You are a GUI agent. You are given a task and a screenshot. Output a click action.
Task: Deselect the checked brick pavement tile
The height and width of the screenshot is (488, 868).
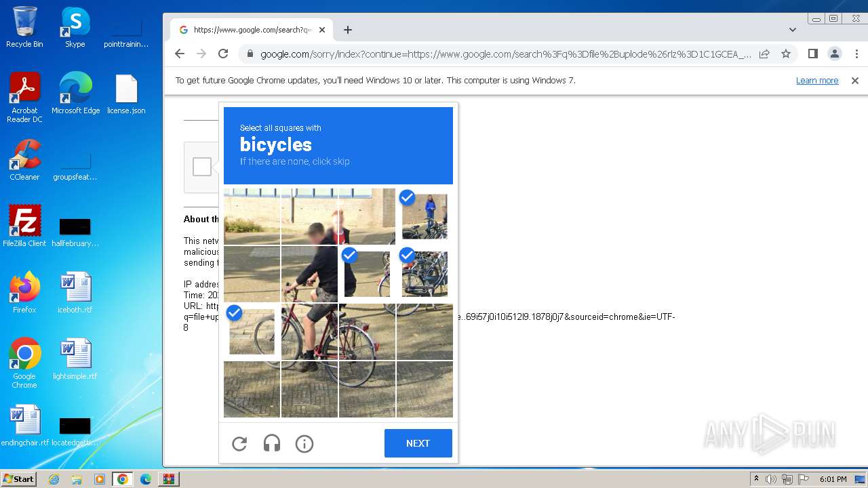pyautogui.click(x=252, y=331)
